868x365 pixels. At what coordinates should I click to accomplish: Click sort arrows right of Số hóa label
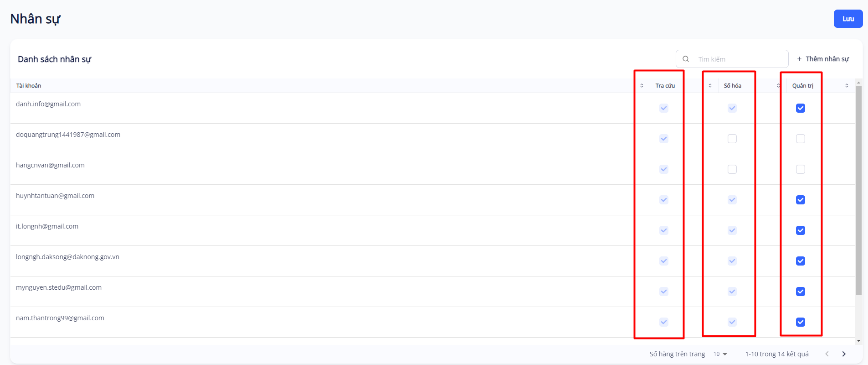point(778,86)
